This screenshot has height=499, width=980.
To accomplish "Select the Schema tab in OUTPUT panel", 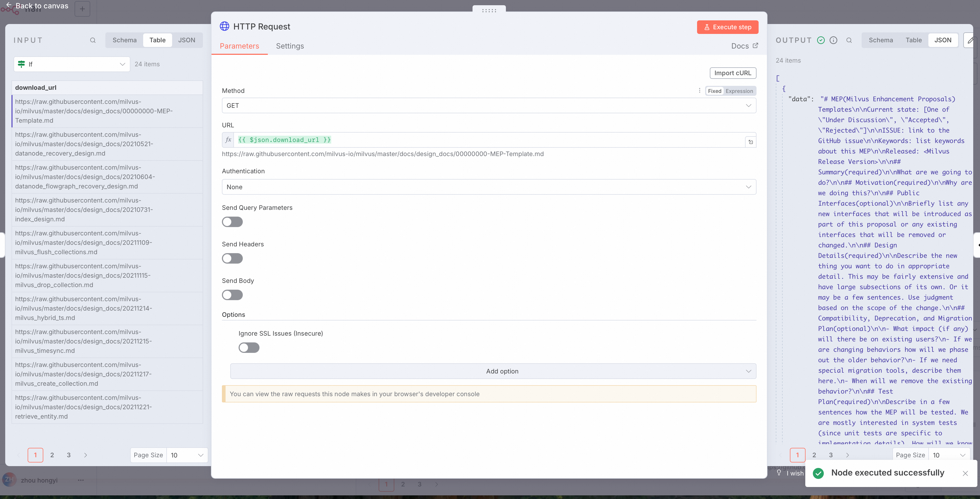I will coord(880,40).
